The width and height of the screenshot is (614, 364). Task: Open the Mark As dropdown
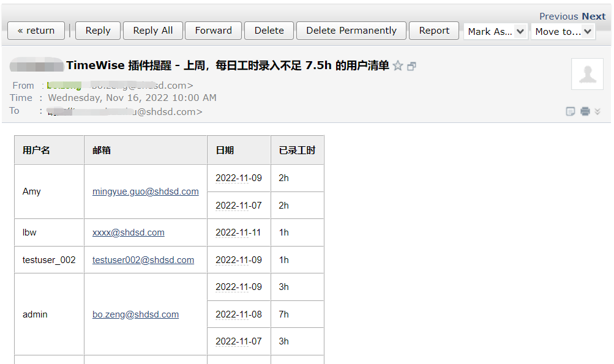(496, 31)
